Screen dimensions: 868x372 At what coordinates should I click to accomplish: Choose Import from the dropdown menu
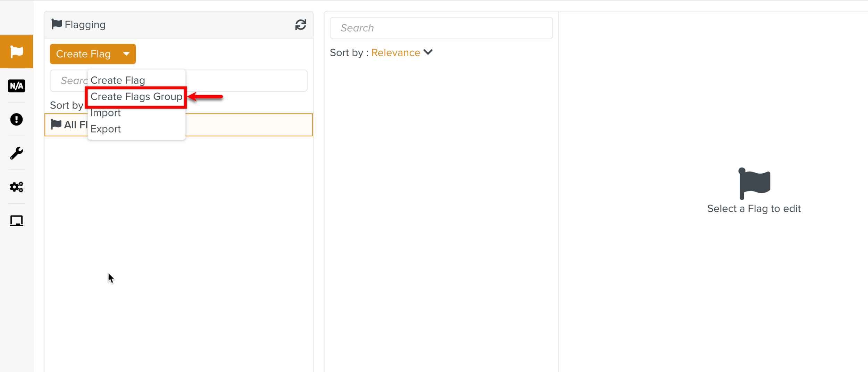(106, 113)
